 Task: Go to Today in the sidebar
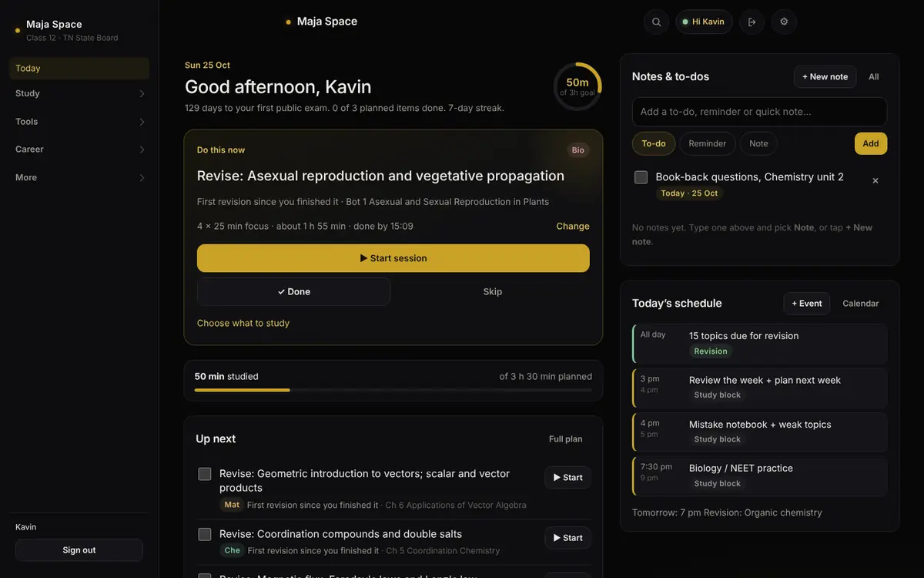pos(79,68)
